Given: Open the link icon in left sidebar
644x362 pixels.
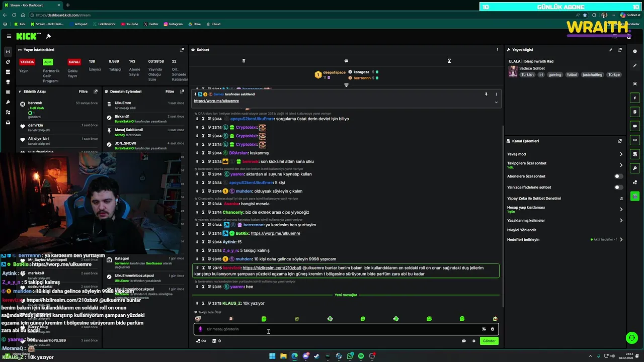Looking at the screenshot, I should tap(8, 62).
